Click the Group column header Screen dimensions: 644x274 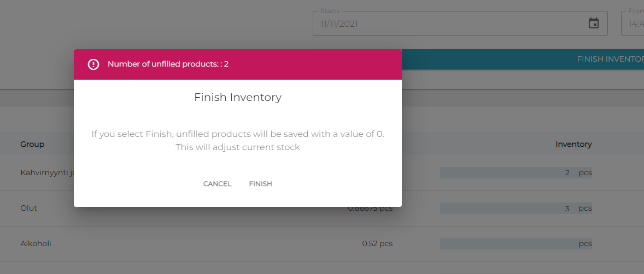click(x=32, y=145)
